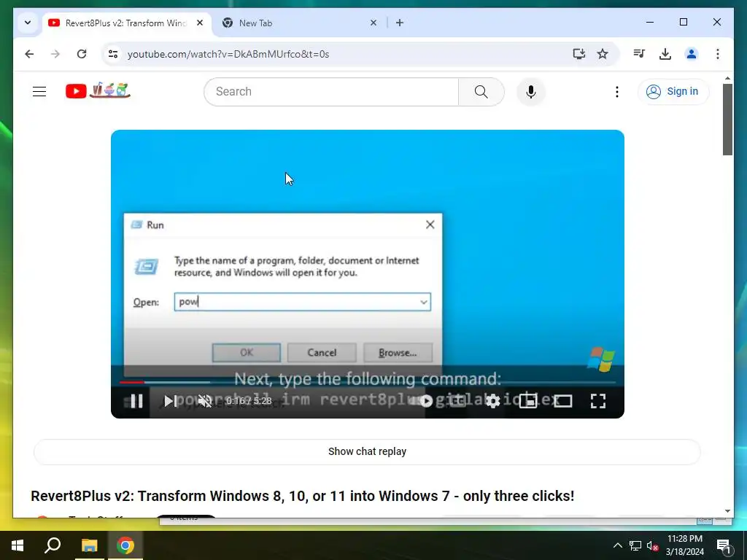Pause the YouTube video
747x560 pixels.
click(136, 401)
